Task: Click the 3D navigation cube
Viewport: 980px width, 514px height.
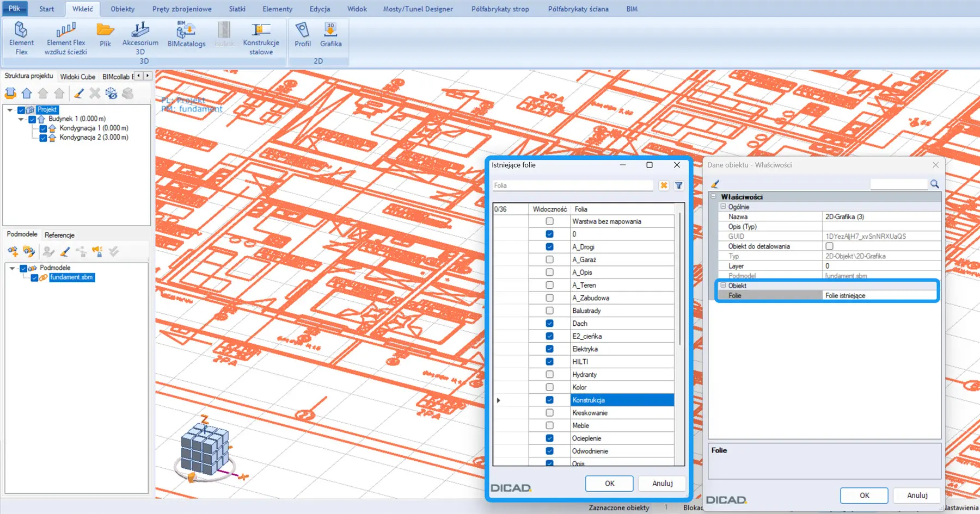Action: point(205,448)
